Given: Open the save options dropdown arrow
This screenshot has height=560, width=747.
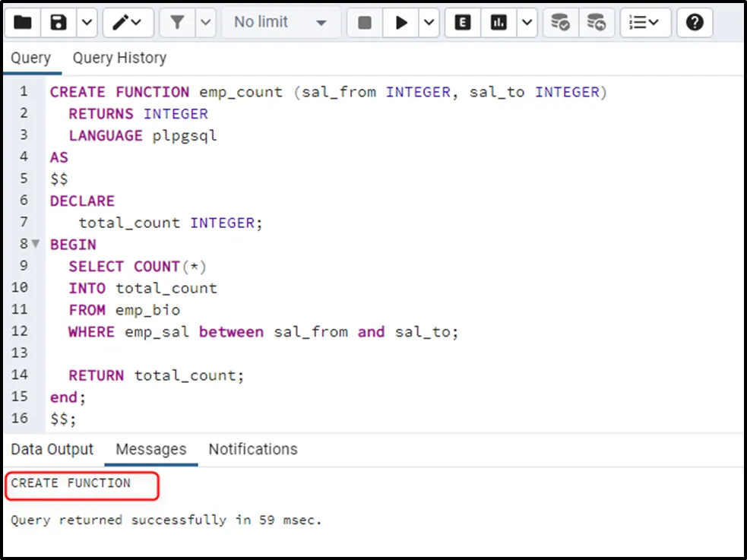Looking at the screenshot, I should (x=87, y=23).
